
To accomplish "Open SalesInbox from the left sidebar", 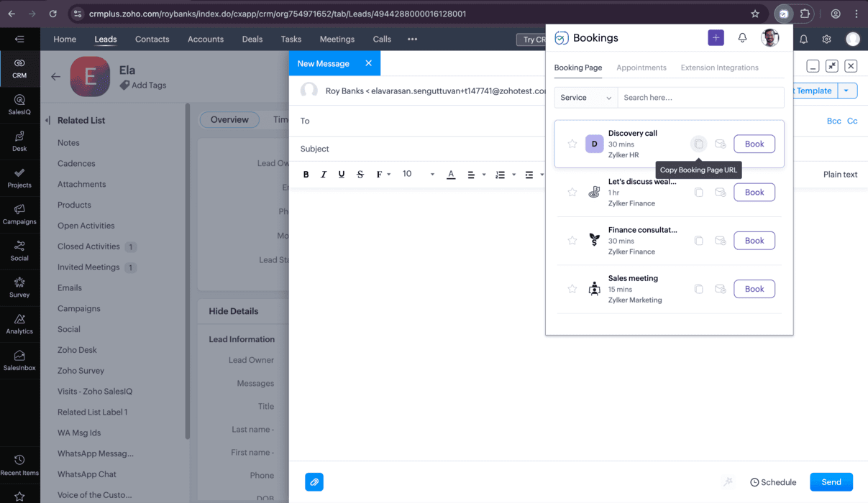I will tap(19, 361).
